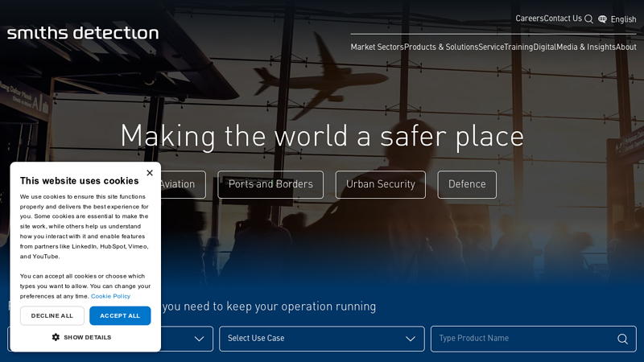The width and height of the screenshot is (644, 362).
Task: Open the Cookie Policy link
Action: coord(110,296)
